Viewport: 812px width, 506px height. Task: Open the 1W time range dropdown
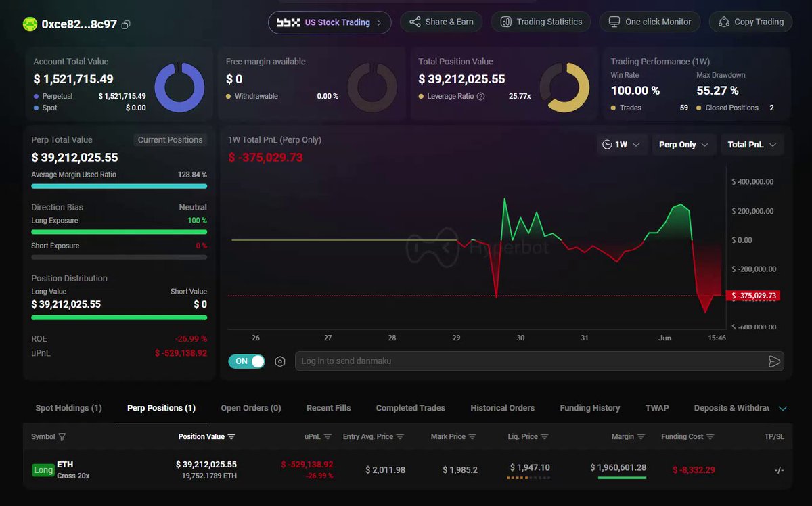tap(621, 145)
